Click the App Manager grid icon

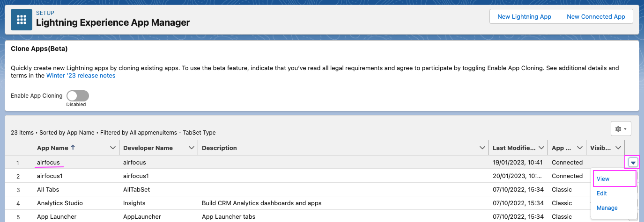(22, 20)
